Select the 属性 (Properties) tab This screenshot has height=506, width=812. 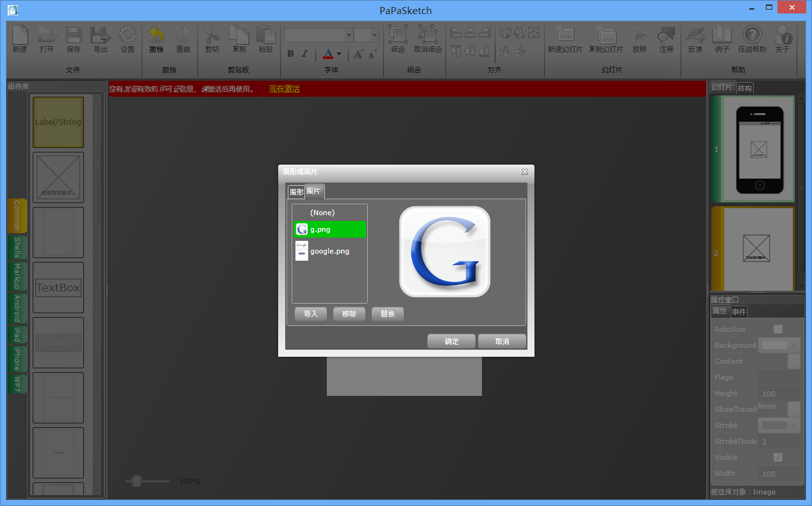720,311
